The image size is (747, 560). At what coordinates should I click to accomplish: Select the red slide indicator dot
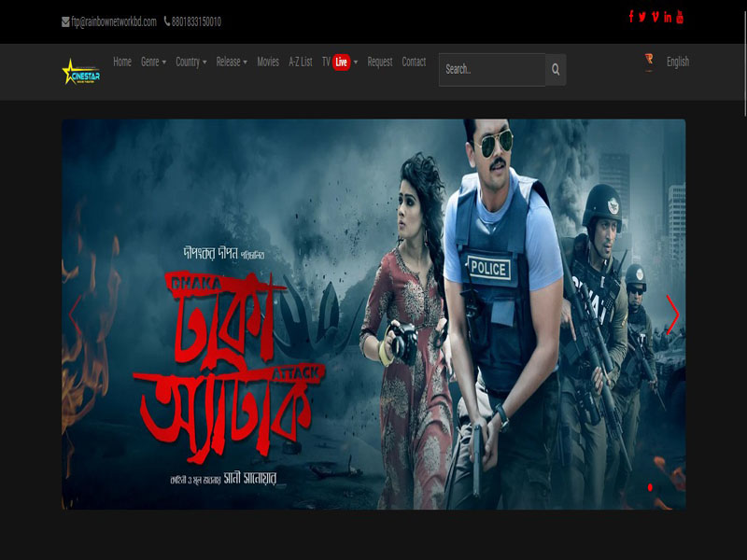coord(650,487)
